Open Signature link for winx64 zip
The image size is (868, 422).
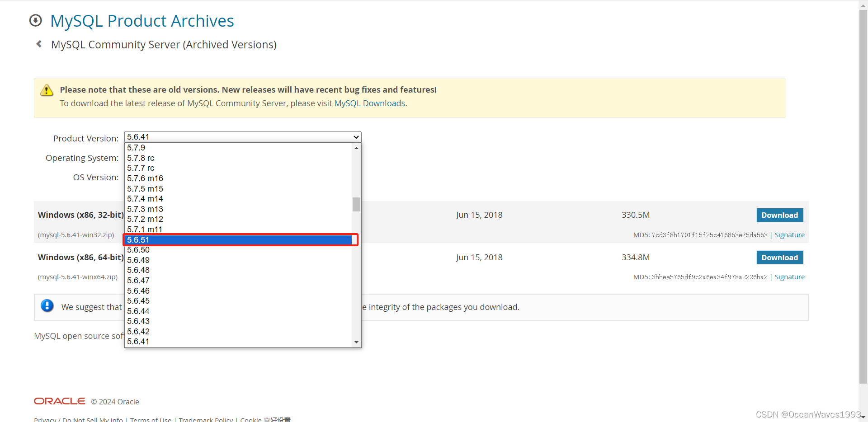789,277
